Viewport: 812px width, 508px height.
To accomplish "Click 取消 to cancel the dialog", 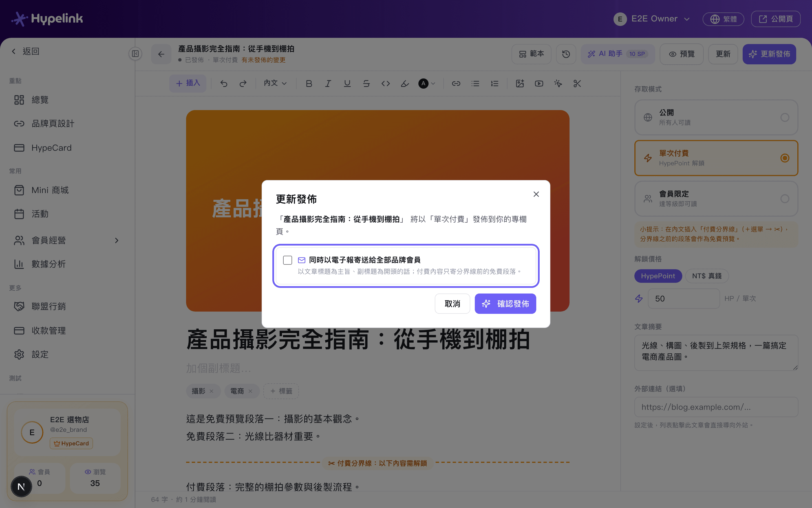I will [452, 304].
